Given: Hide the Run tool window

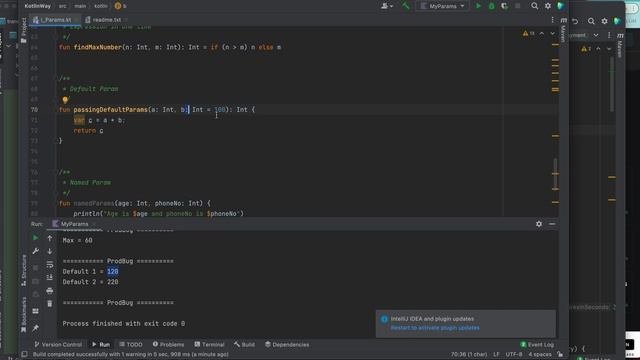Looking at the screenshot, I should pyautogui.click(x=552, y=224).
